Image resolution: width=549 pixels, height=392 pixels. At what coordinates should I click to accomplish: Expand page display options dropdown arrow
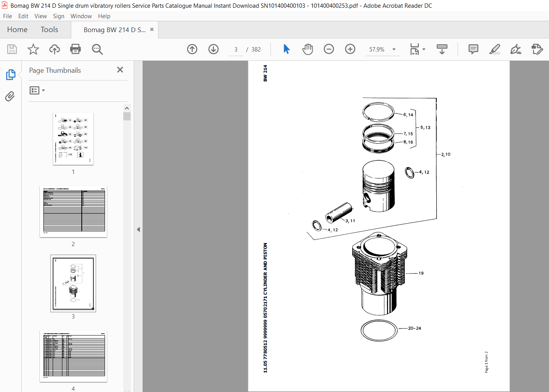tap(424, 49)
